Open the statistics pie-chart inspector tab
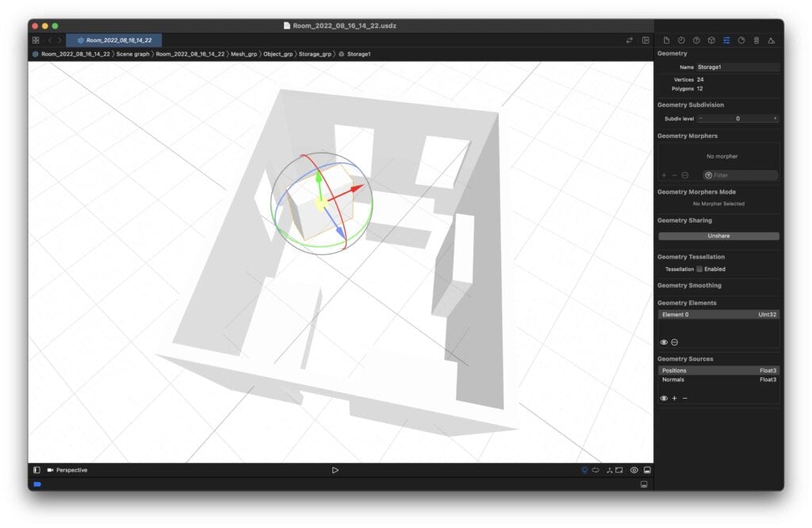 [741, 40]
